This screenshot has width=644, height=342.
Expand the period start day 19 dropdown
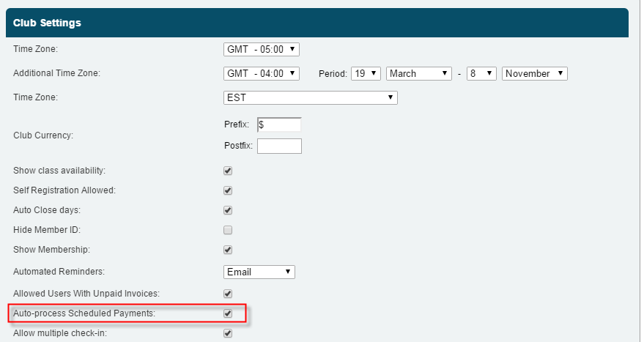pyautogui.click(x=366, y=73)
